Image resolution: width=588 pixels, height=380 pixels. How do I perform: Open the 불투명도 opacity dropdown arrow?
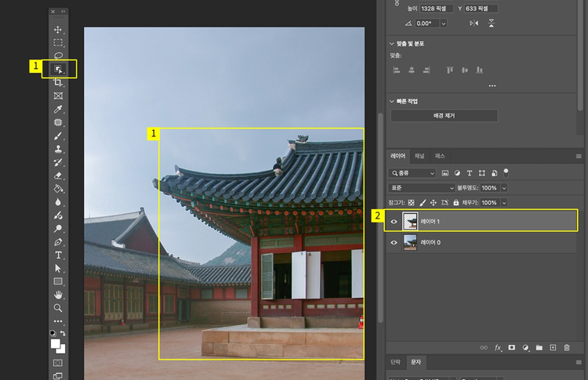click(504, 188)
